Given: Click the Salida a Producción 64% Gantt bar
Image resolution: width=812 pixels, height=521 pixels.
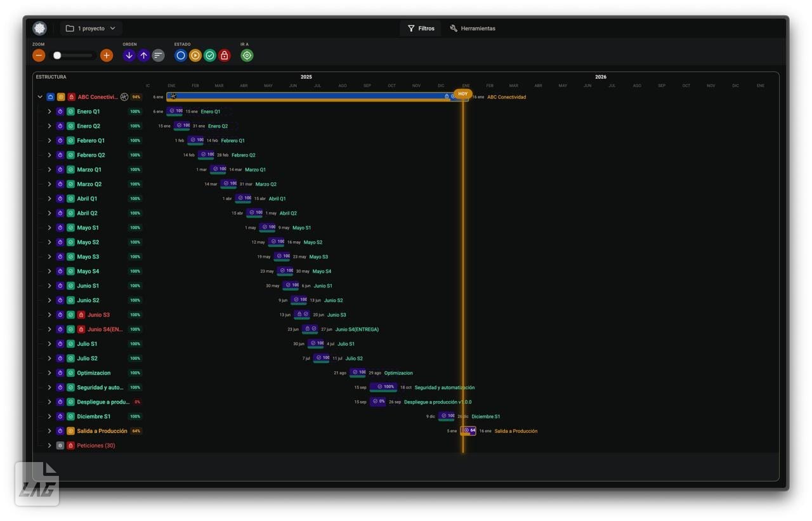Looking at the screenshot, I should 468,431.
